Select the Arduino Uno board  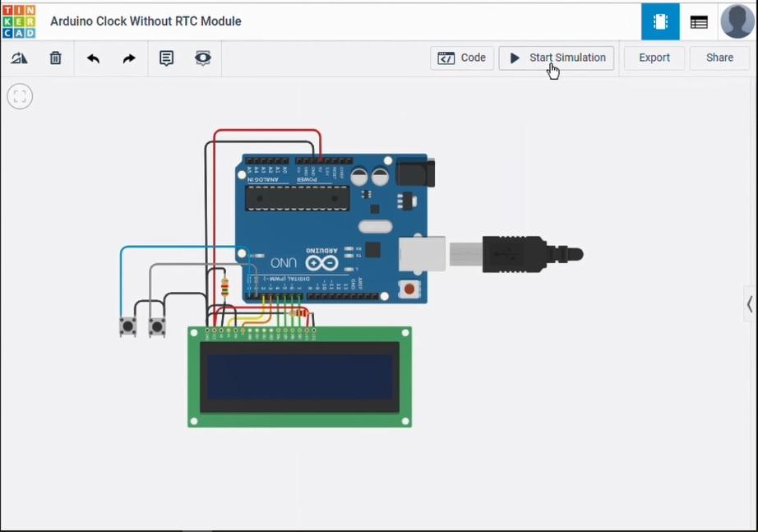pos(333,229)
